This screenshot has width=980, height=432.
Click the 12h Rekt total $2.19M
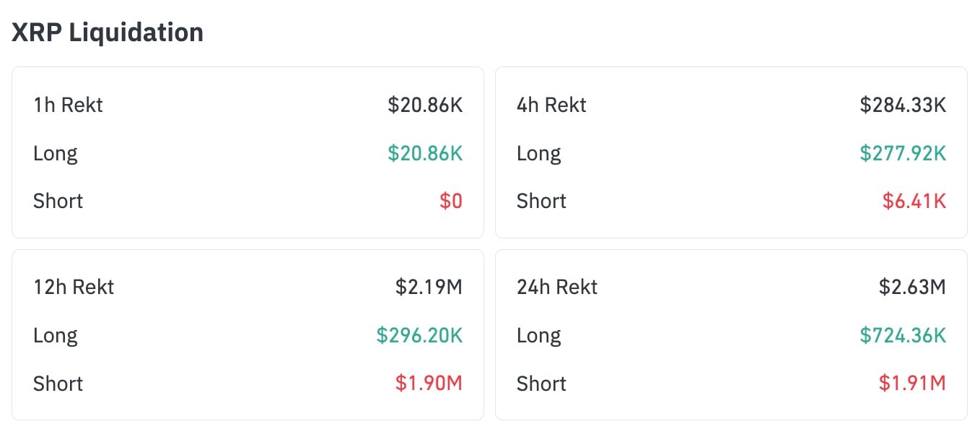[x=429, y=288]
